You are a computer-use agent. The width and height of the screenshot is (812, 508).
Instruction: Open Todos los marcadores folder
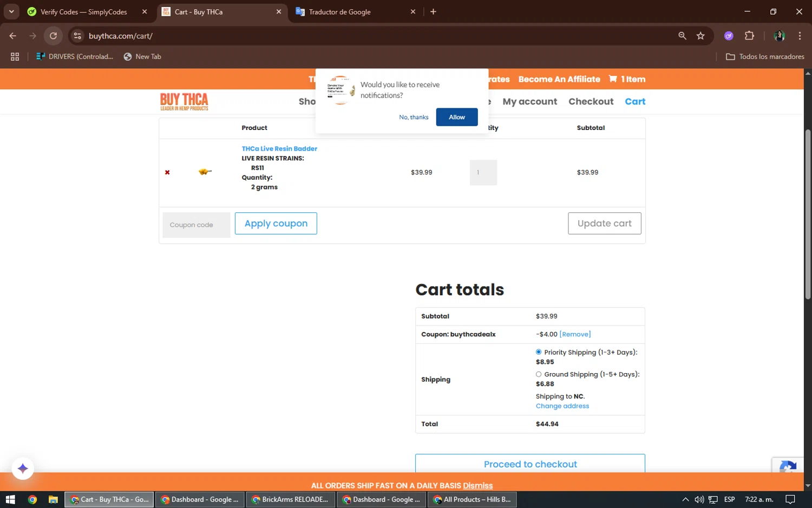[765, 56]
